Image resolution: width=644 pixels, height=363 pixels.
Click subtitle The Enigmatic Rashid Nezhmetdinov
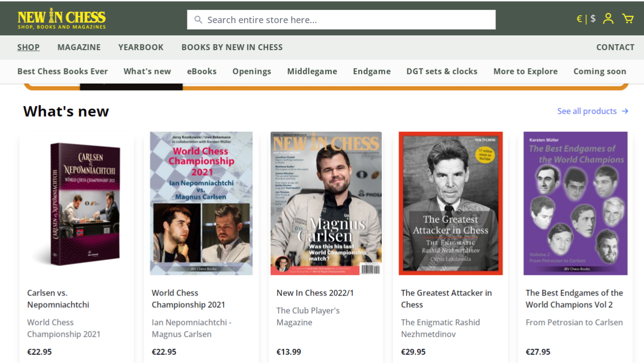point(440,328)
